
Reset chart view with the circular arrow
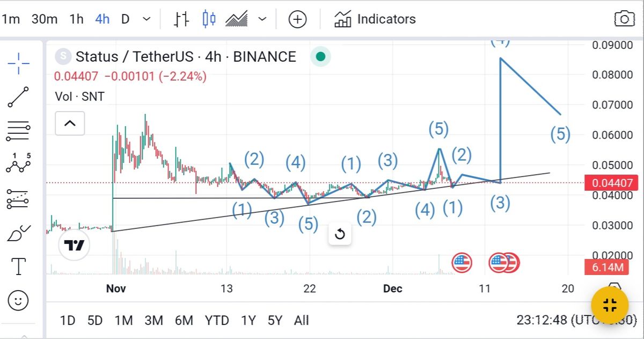tap(340, 234)
